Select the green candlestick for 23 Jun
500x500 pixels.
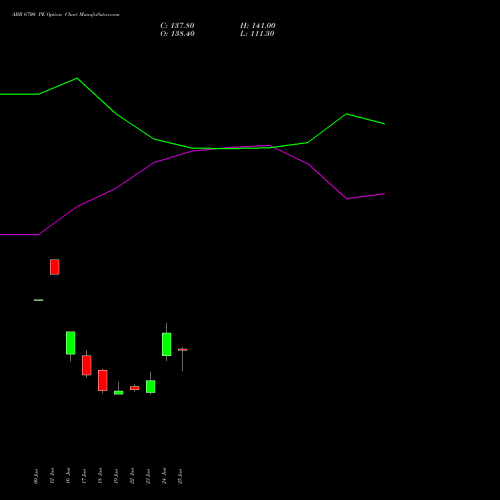coord(151,386)
